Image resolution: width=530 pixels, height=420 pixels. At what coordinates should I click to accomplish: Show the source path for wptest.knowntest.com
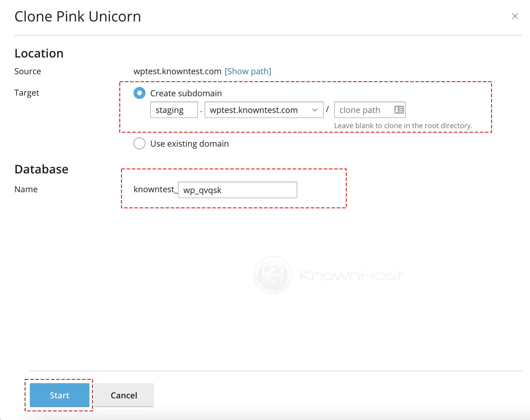coord(248,71)
